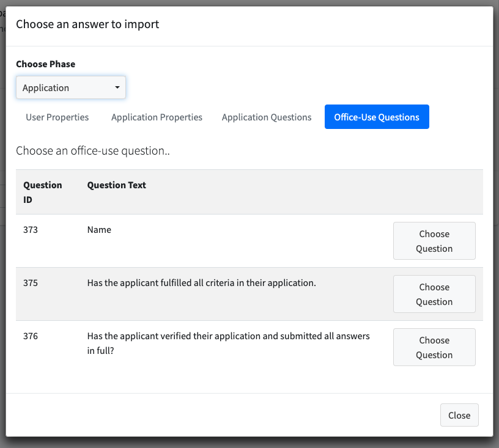
Task: Click the caret arrow in the phase selector
Action: [x=117, y=87]
